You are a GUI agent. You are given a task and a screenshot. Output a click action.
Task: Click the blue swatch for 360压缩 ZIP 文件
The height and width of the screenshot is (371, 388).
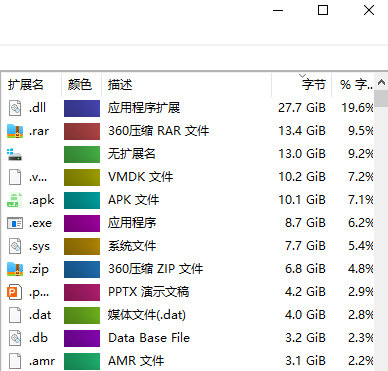[82, 269]
